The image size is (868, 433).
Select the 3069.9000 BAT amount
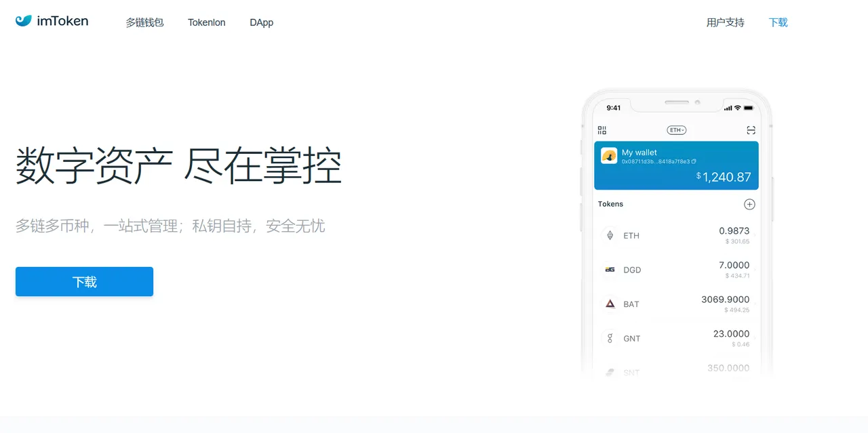(x=726, y=300)
